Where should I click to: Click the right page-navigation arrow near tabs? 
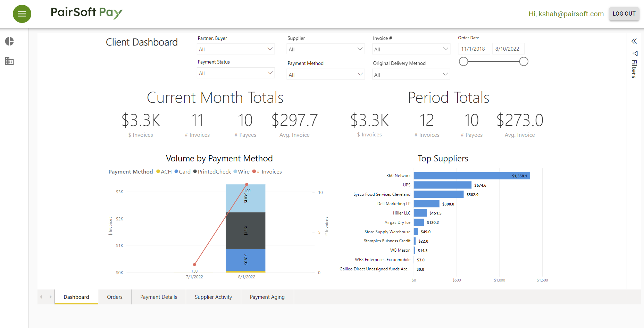(50, 297)
